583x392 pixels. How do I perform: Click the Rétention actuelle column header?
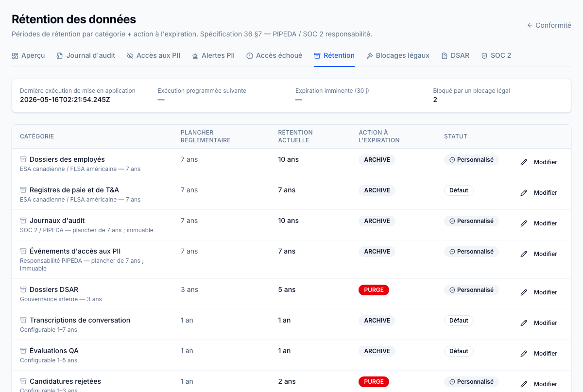point(295,136)
